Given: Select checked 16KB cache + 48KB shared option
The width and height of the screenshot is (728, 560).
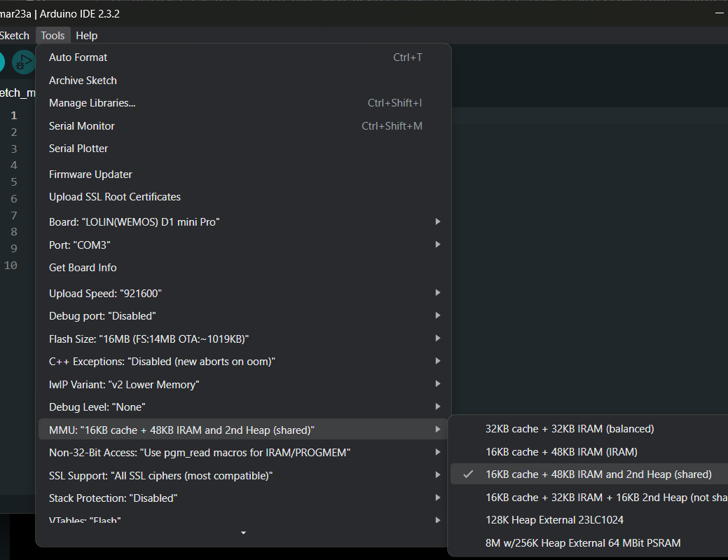Looking at the screenshot, I should click(x=589, y=474).
